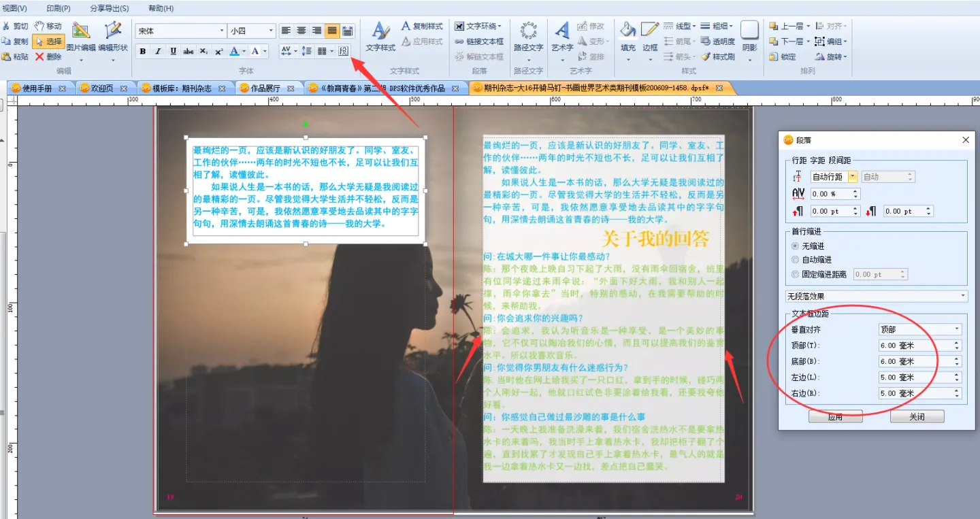Toggle the Select (选择) tool
This screenshot has width=980, height=519.
(x=48, y=41)
